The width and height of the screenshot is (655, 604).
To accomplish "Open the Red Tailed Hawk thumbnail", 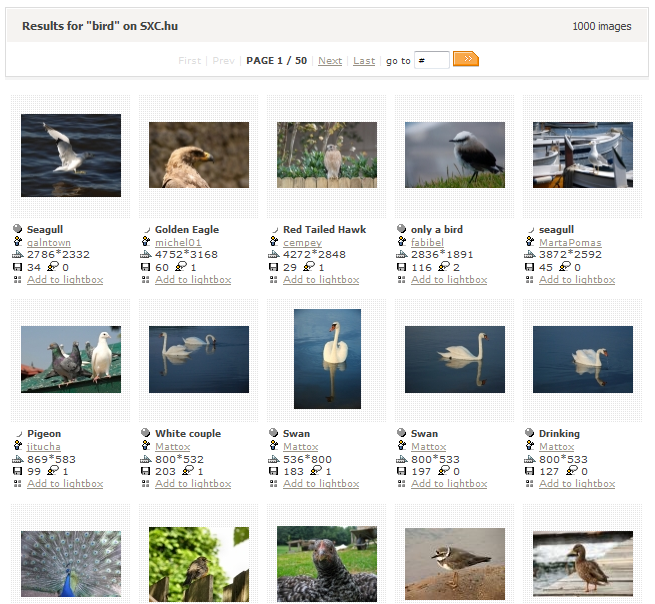I will coord(327,155).
